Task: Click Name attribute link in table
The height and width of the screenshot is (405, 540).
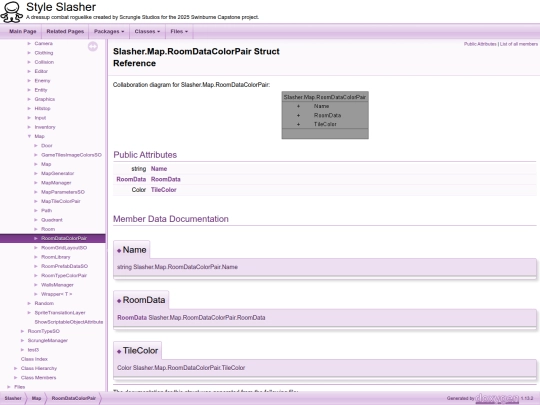Action: 159,169
